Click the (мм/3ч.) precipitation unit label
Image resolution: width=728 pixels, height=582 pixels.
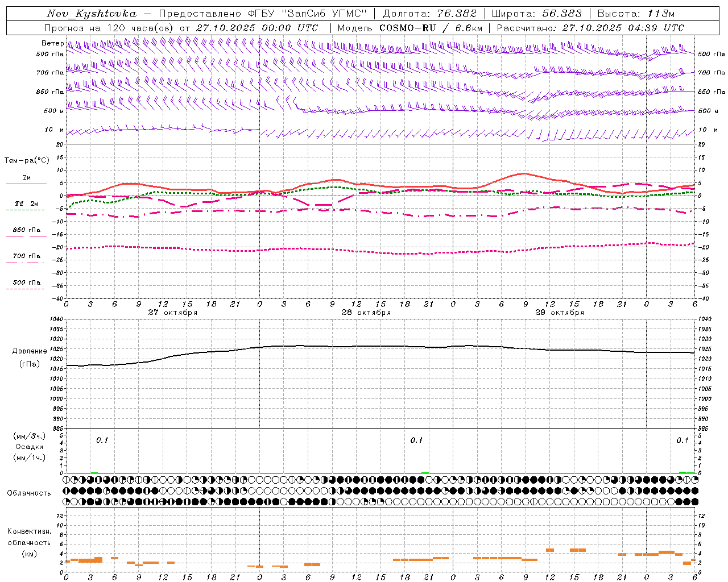click(x=29, y=436)
